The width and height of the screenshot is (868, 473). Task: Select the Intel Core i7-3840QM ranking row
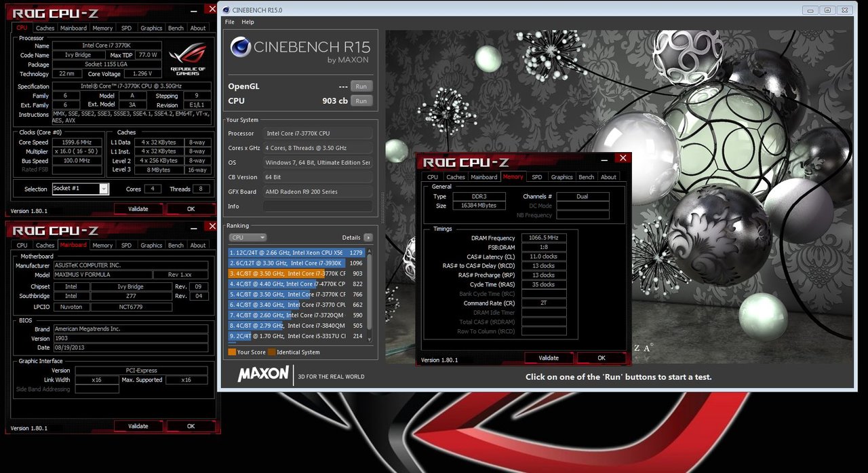296,326
